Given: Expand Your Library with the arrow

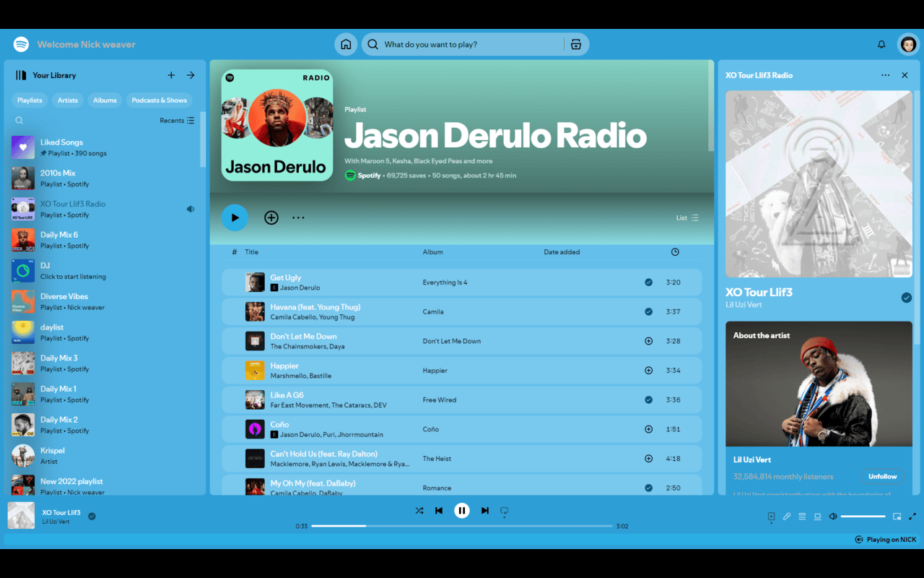Looking at the screenshot, I should tap(190, 75).
